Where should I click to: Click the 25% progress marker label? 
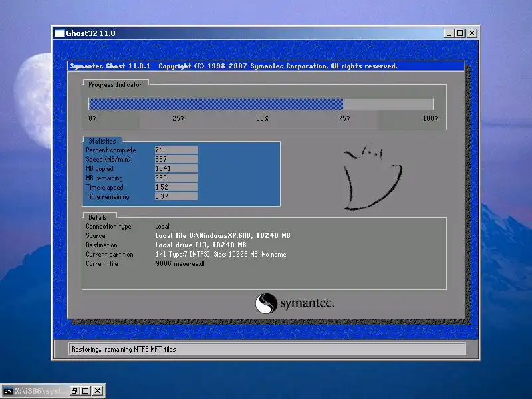click(178, 118)
